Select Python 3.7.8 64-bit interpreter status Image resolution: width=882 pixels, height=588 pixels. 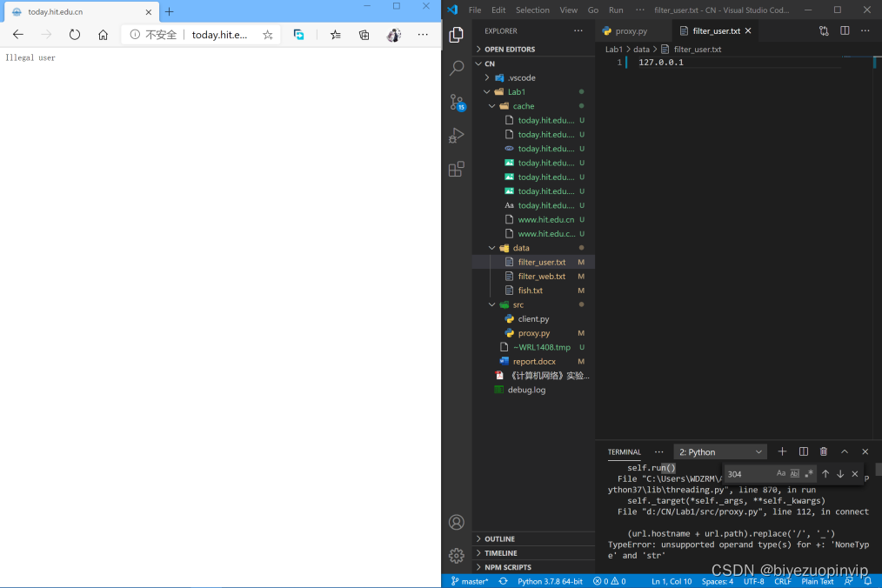[550, 581]
